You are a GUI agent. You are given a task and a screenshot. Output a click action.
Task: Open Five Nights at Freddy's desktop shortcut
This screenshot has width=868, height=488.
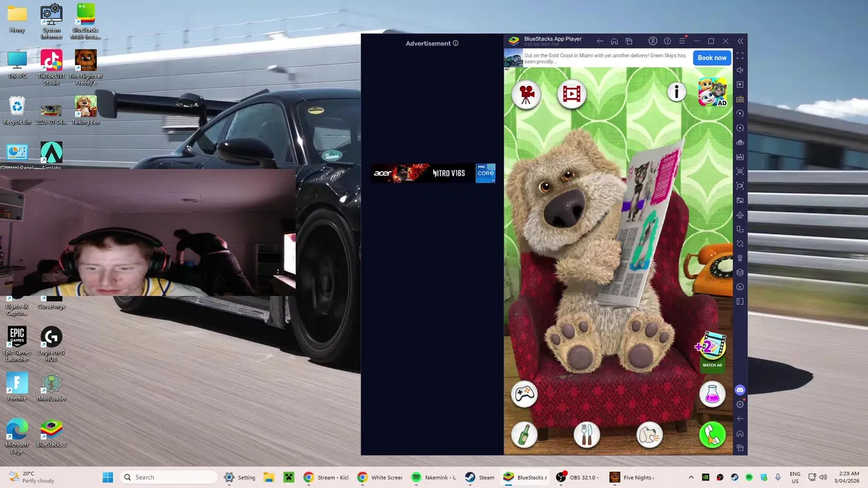85,67
